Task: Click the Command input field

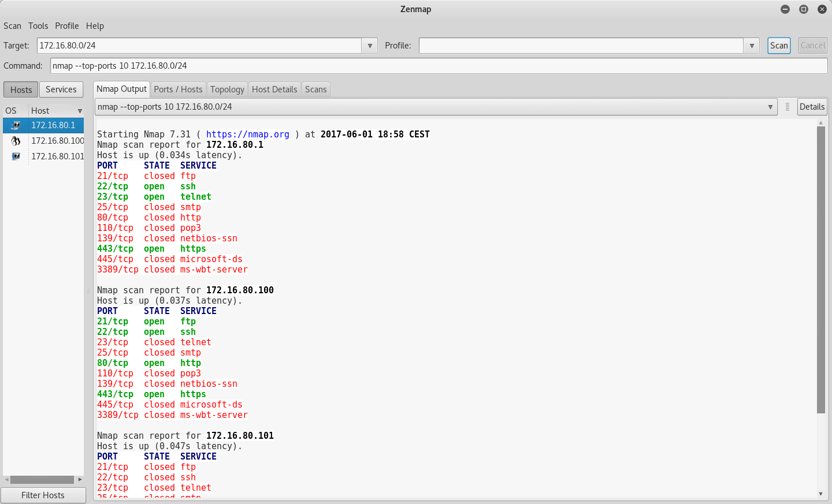Action: point(439,66)
